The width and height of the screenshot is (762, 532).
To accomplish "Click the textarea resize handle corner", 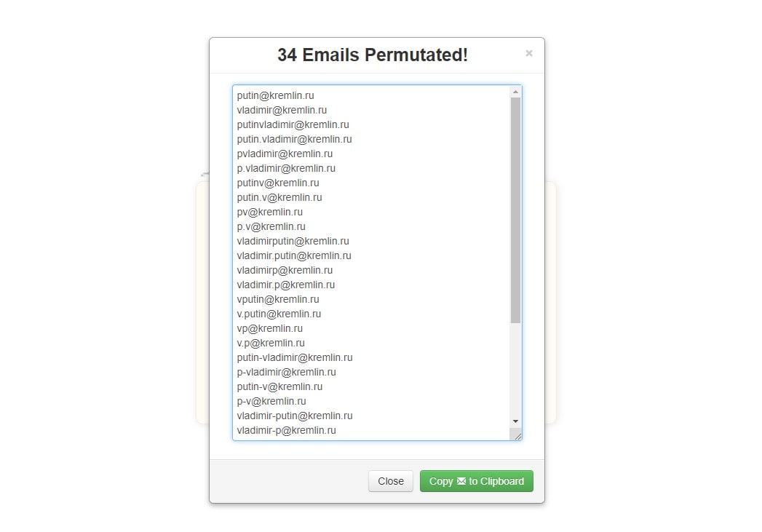I will point(517,435).
